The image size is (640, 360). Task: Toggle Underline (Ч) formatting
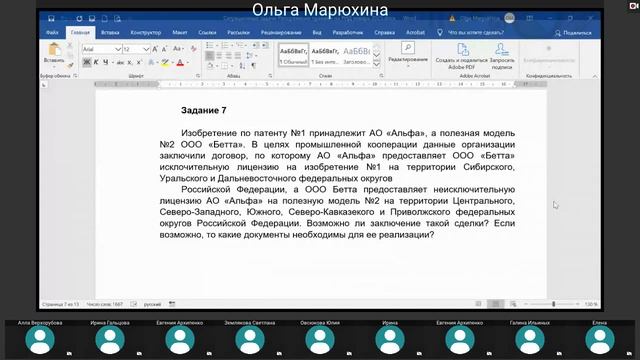click(106, 62)
